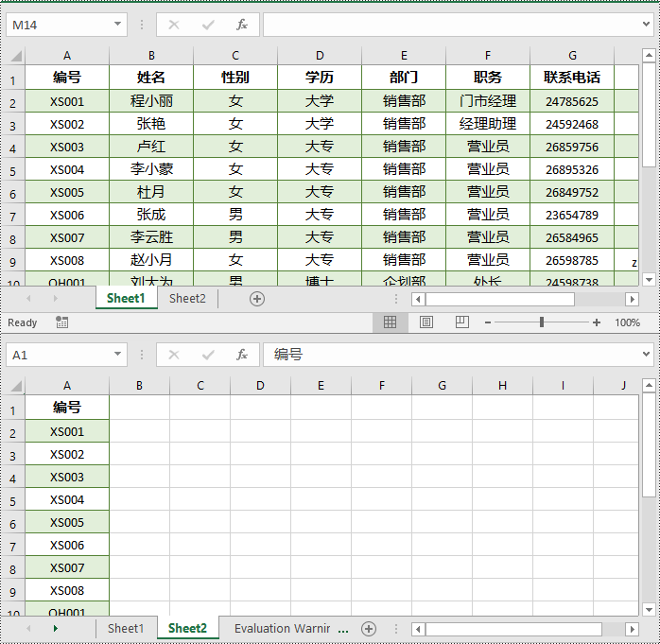Select row 7 header in bottom window
The image size is (660, 644).
[12, 547]
